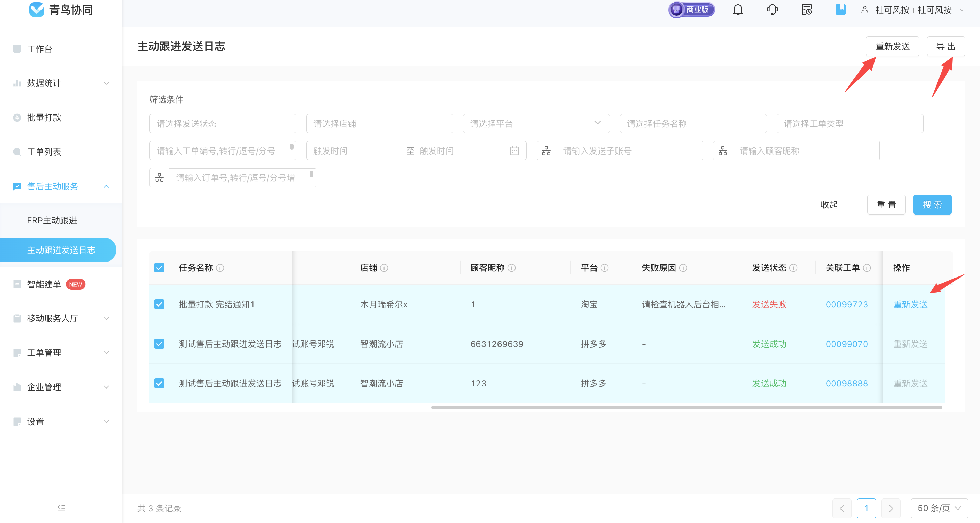Click the info icon next to 失败原因

pyautogui.click(x=683, y=268)
